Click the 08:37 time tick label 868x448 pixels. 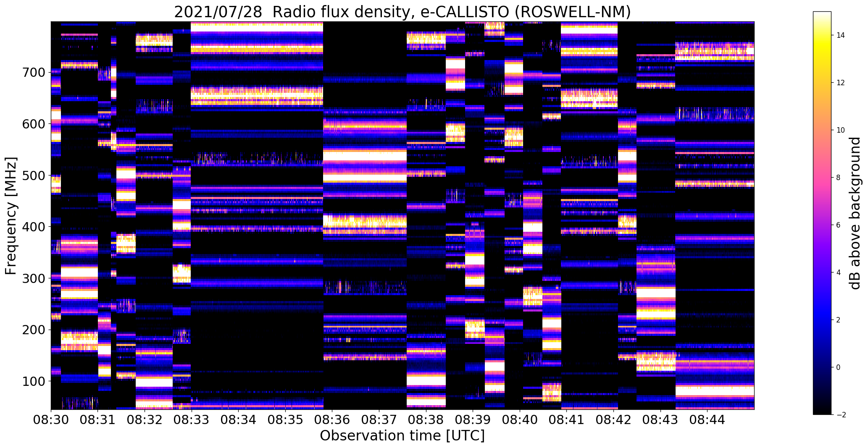(379, 420)
